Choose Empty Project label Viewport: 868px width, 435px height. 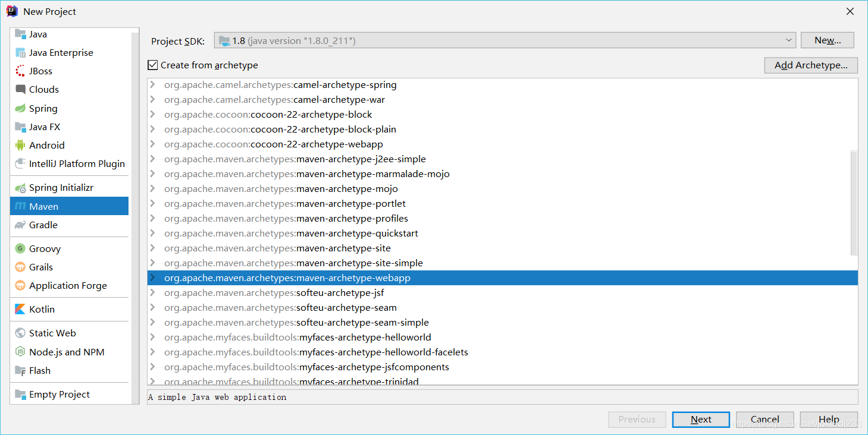point(59,394)
